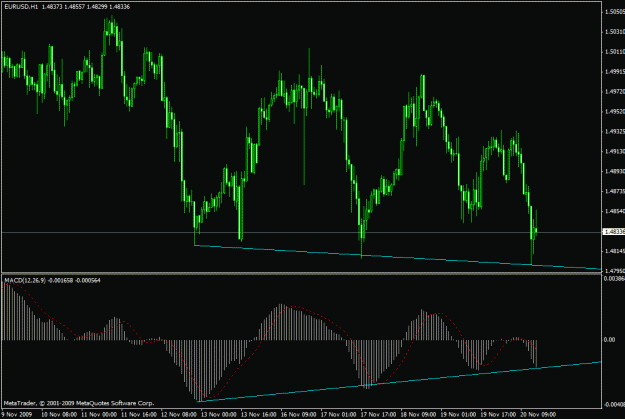
Task: Click the '13 Nov 16:00' time label
Action: [259, 415]
